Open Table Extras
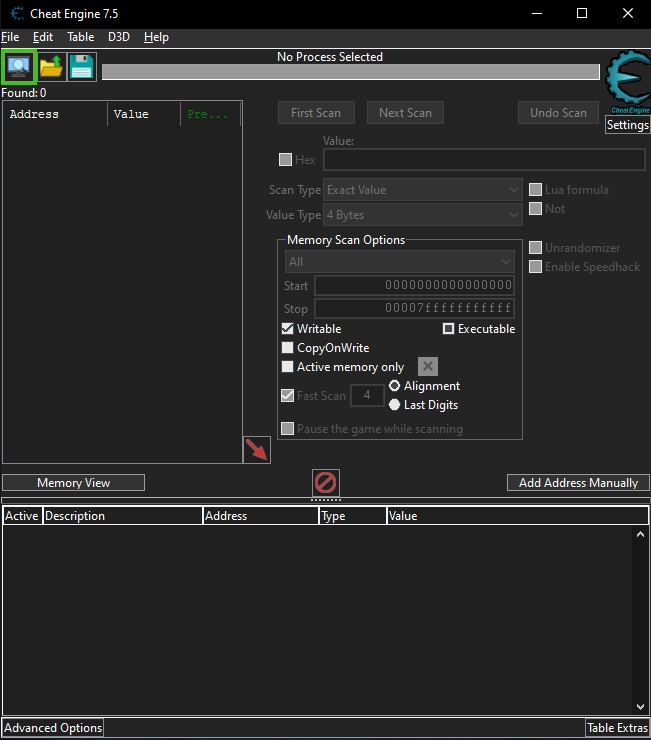This screenshot has width=651, height=740. pos(617,728)
